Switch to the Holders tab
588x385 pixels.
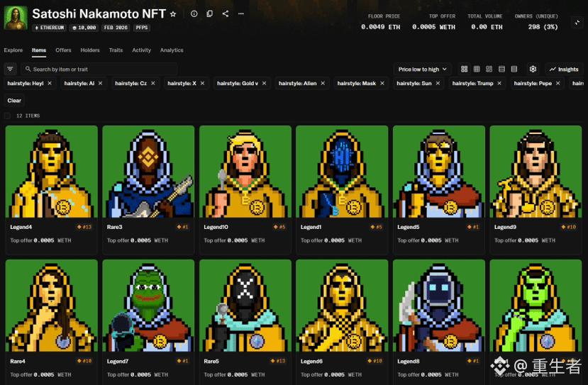point(90,50)
